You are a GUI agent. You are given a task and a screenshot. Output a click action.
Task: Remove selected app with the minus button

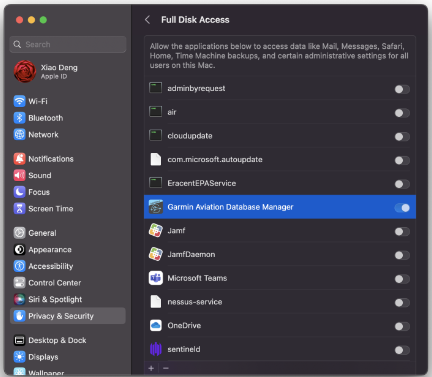[166, 368]
